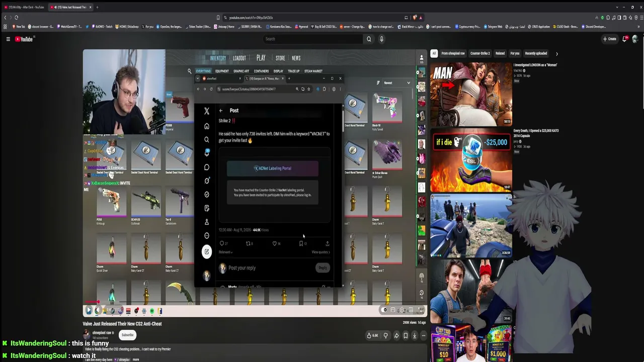The width and height of the screenshot is (644, 362).
Task: Open the Create button
Action: 610,39
